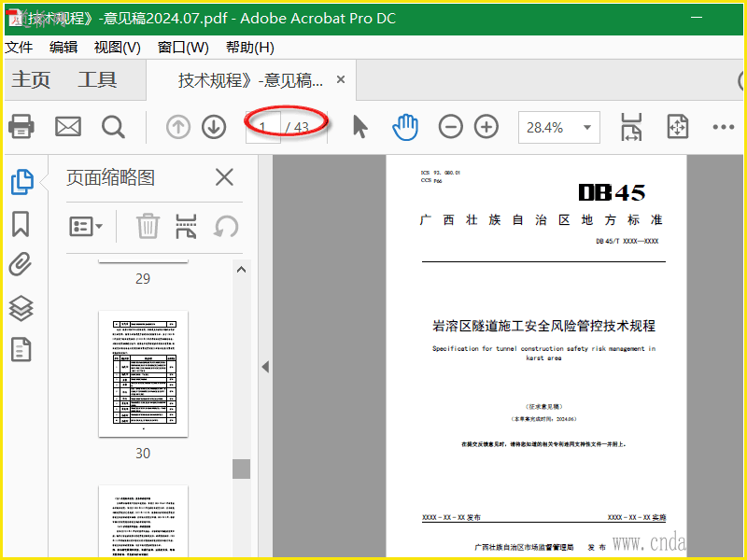Click the thumbnail panel print pages icon
Image resolution: width=747 pixels, height=560 pixels.
(186, 226)
